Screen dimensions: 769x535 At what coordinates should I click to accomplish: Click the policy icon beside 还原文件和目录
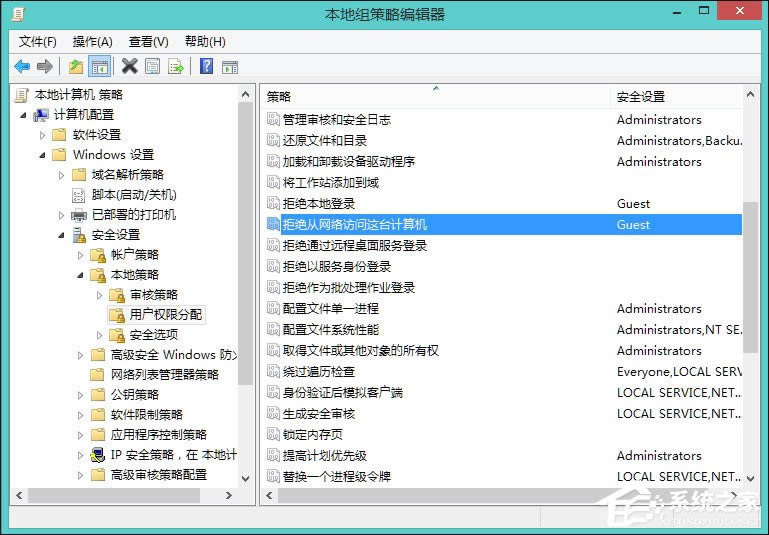pos(273,140)
